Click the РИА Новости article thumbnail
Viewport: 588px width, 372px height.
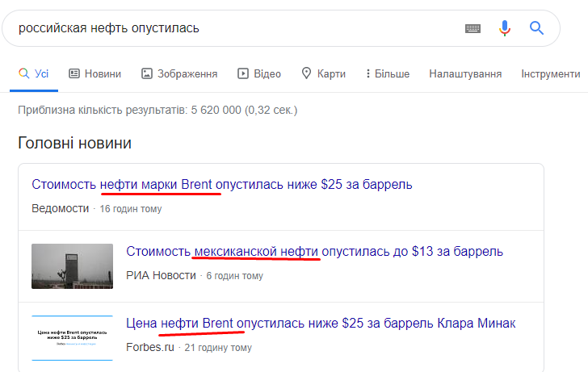(x=72, y=266)
